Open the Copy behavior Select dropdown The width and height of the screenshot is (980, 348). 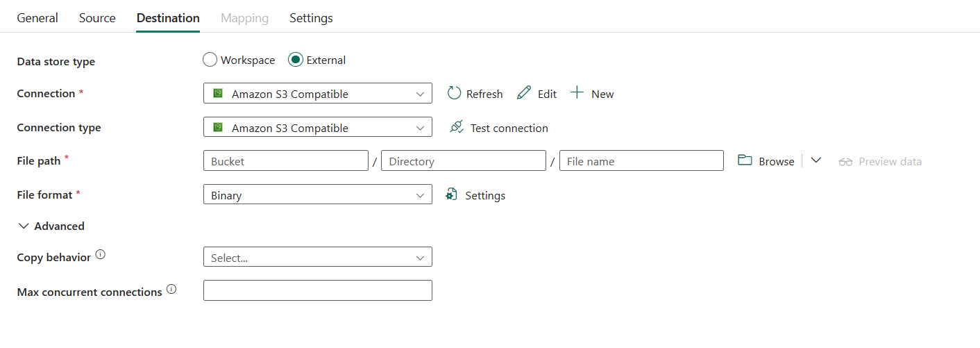(x=318, y=257)
